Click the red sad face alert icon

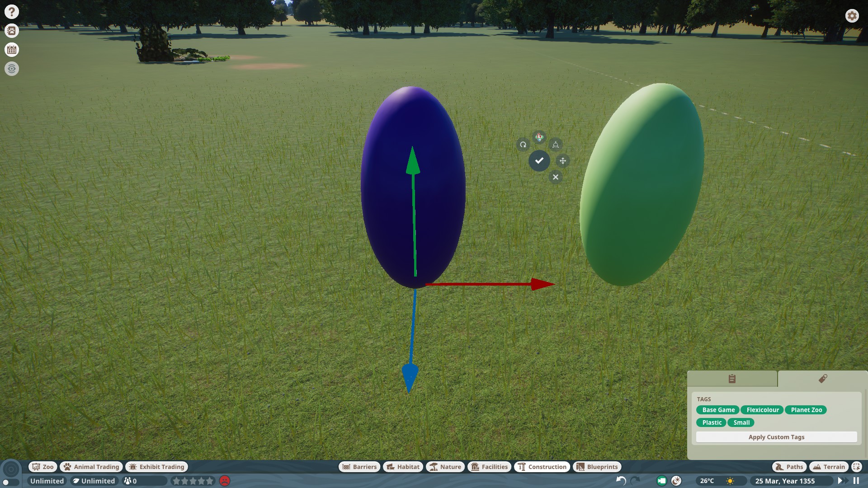click(x=225, y=481)
